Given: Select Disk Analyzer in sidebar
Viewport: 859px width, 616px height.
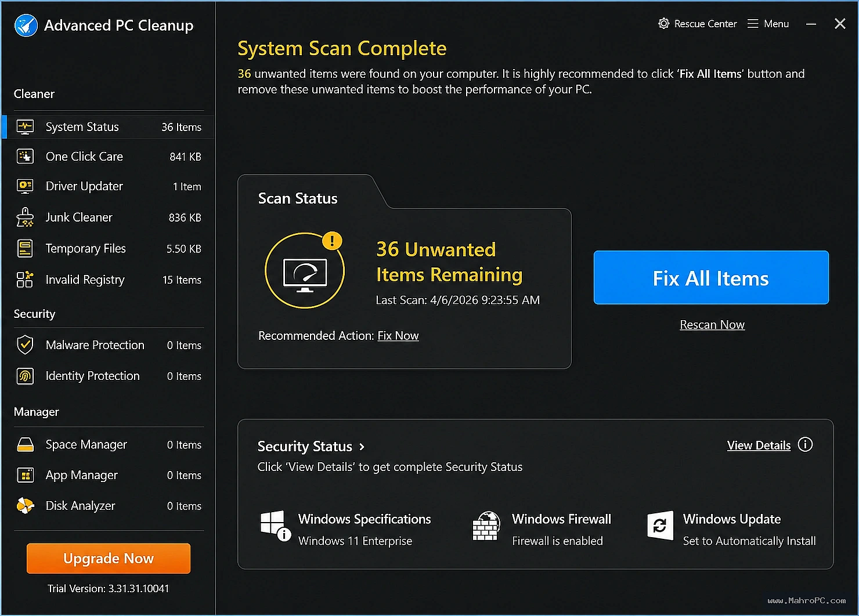Looking at the screenshot, I should click(109, 506).
